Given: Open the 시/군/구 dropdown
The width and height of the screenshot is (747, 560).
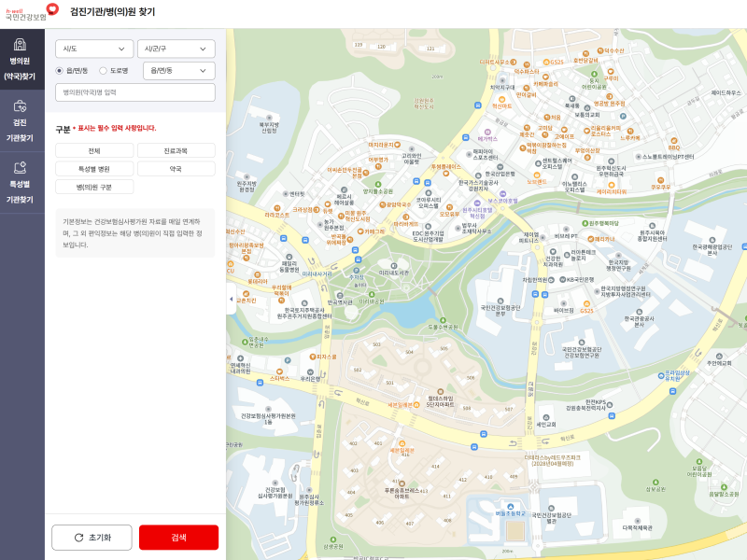Looking at the screenshot, I should pyautogui.click(x=176, y=49).
